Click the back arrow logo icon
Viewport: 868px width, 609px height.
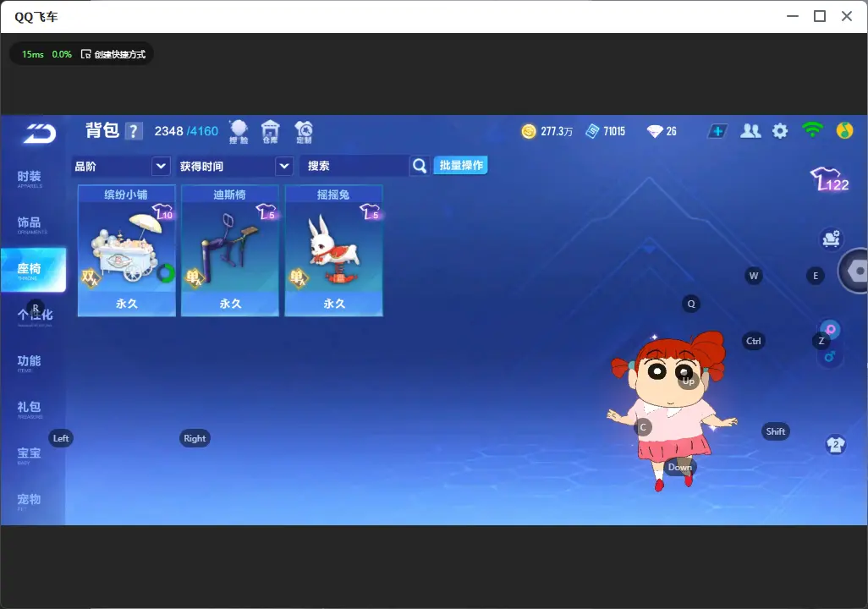pyautogui.click(x=39, y=134)
